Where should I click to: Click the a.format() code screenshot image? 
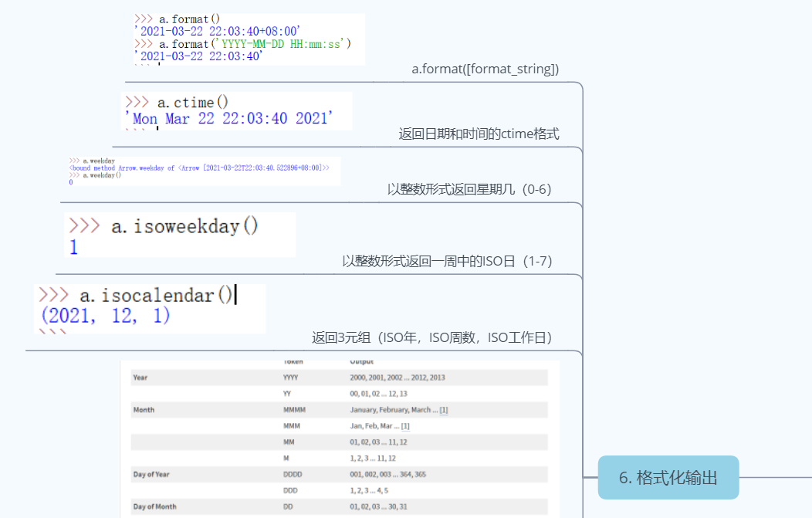coord(249,39)
